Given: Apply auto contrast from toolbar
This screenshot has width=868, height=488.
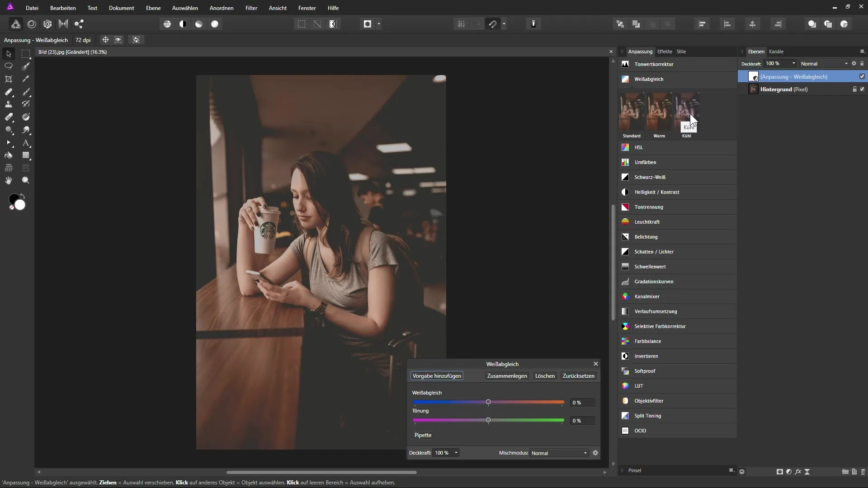Looking at the screenshot, I should point(183,24).
